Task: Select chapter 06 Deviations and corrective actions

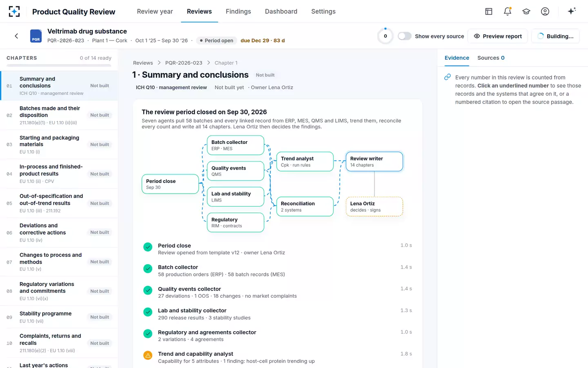Action: (59, 233)
